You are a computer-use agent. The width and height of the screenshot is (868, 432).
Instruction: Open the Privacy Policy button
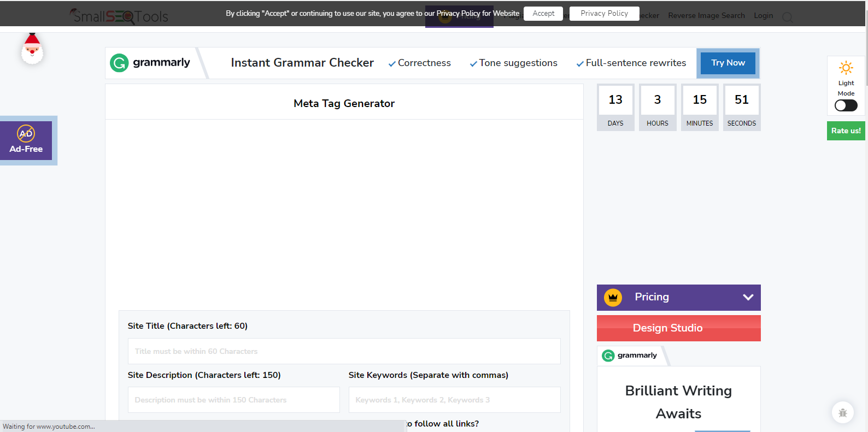(604, 14)
